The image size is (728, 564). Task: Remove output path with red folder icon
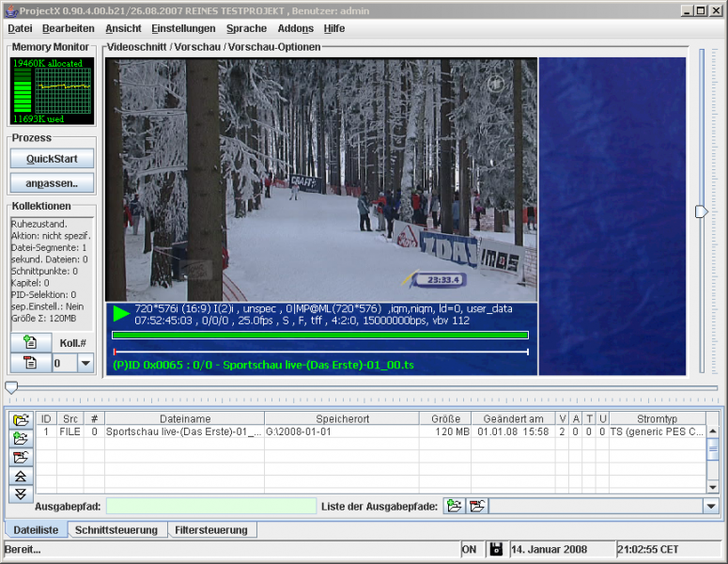point(477,506)
